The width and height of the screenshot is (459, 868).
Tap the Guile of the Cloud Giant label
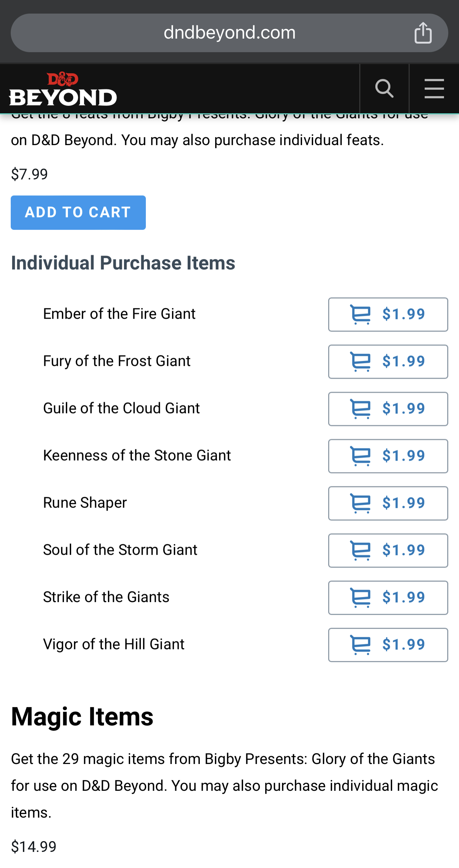(x=122, y=408)
